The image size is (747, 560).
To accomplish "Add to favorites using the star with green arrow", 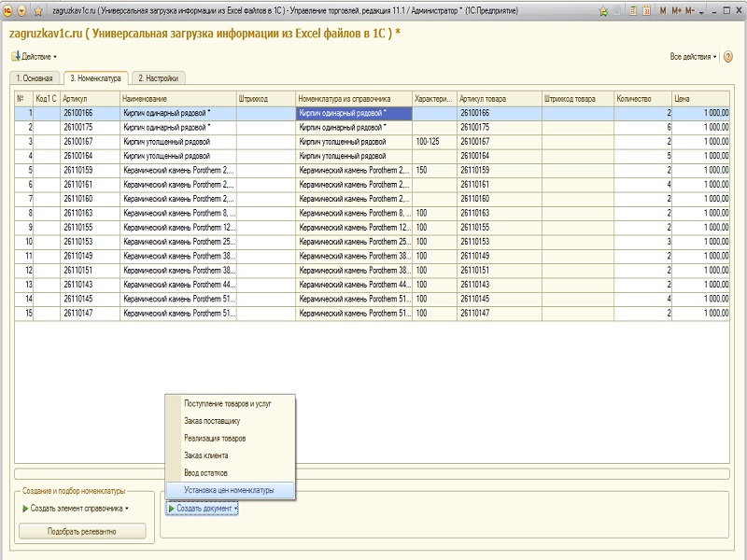I will [x=603, y=11].
